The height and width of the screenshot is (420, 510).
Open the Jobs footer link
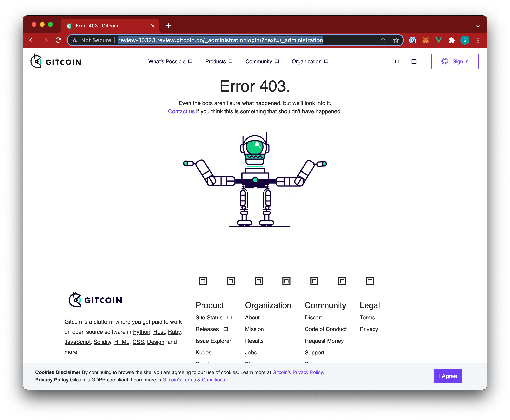click(251, 353)
